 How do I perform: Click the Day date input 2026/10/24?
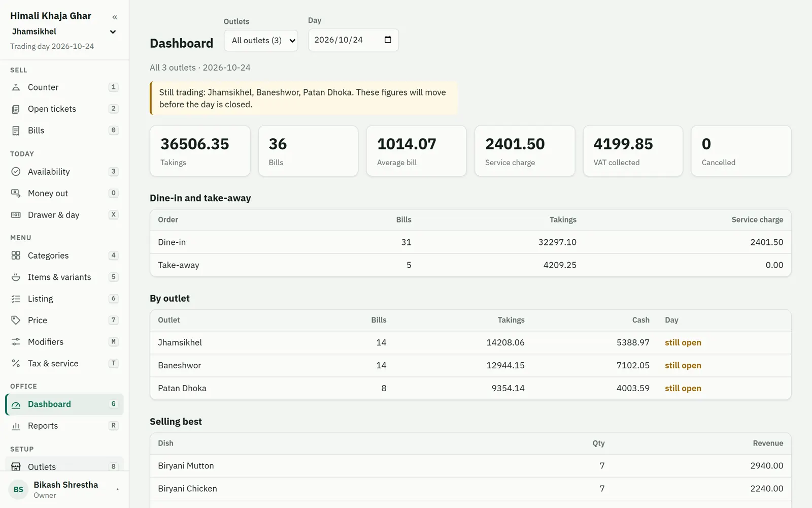click(353, 40)
